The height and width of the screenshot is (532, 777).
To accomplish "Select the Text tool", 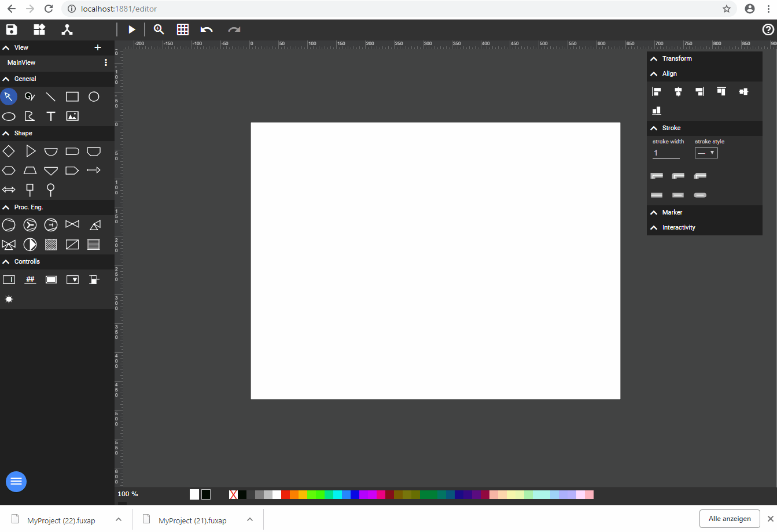I will click(x=51, y=116).
